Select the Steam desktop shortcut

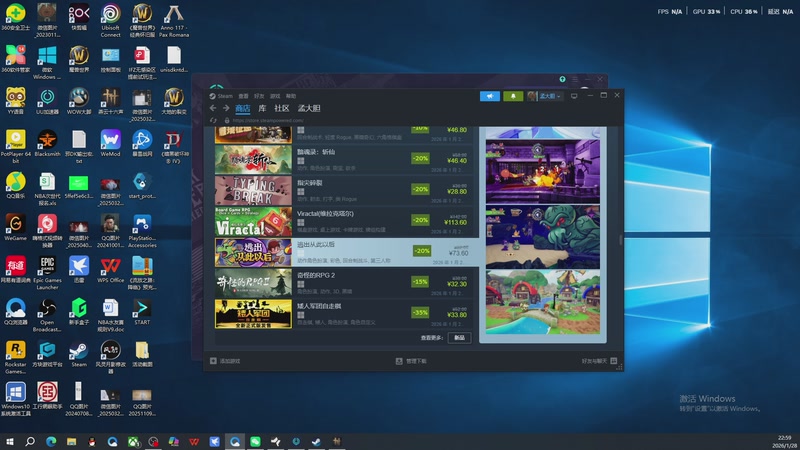tap(79, 354)
